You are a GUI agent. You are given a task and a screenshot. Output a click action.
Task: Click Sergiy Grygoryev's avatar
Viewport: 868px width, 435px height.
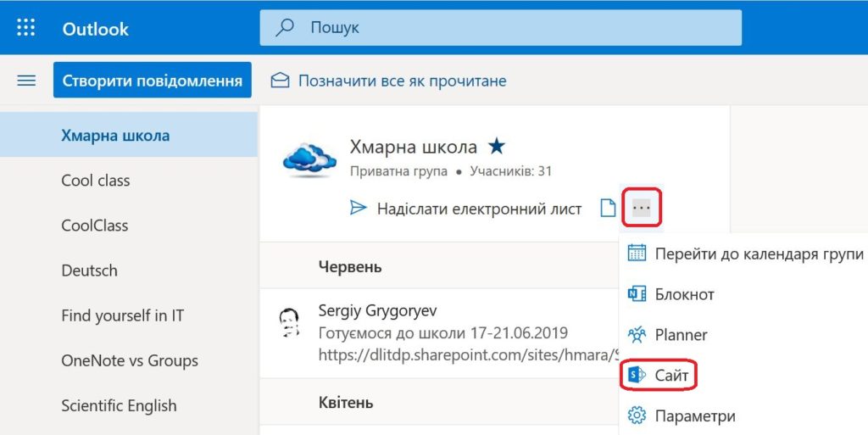[289, 323]
